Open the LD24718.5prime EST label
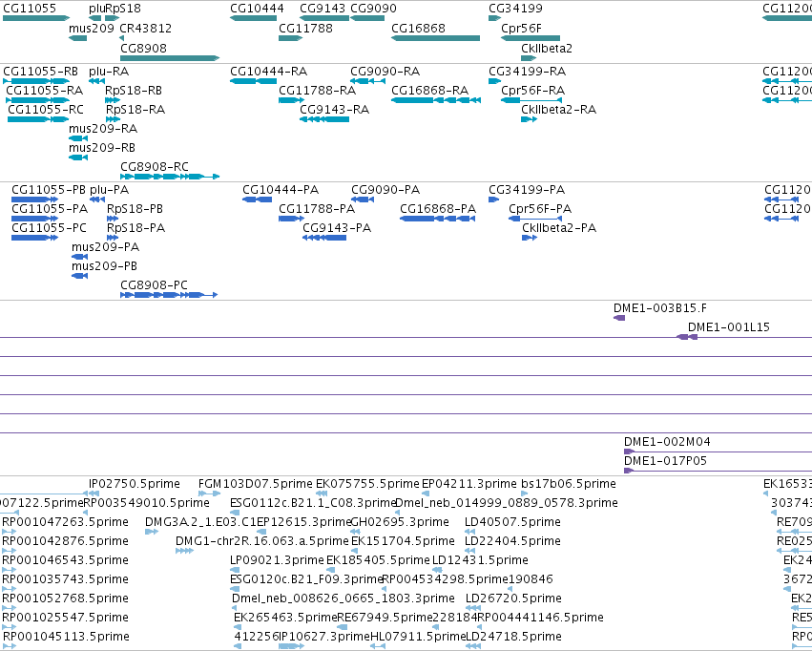 (x=513, y=637)
